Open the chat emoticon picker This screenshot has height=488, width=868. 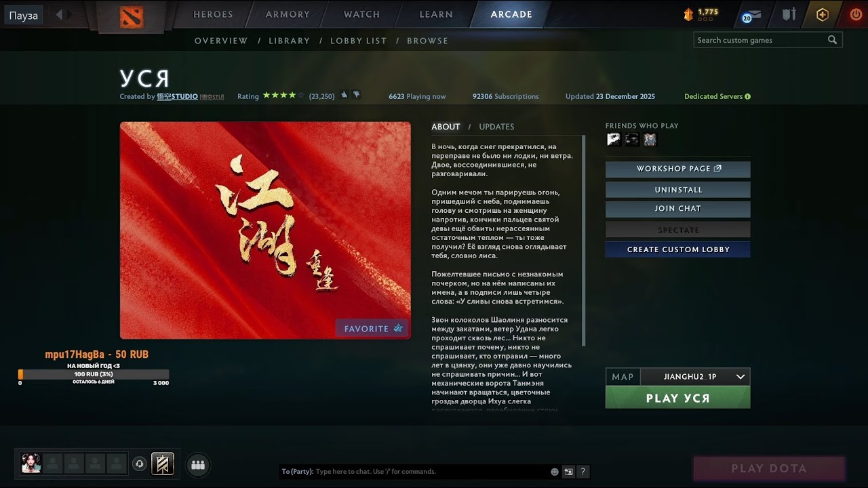coord(555,472)
